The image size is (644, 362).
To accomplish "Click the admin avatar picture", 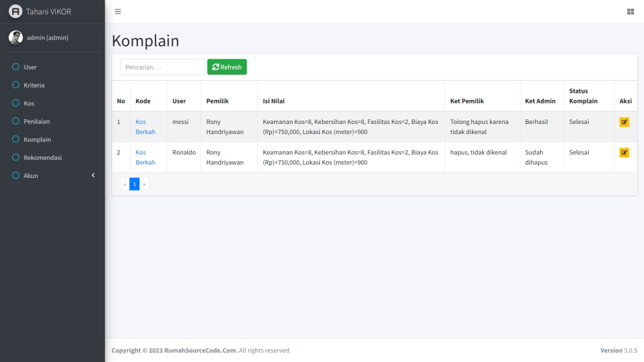I will click(15, 37).
